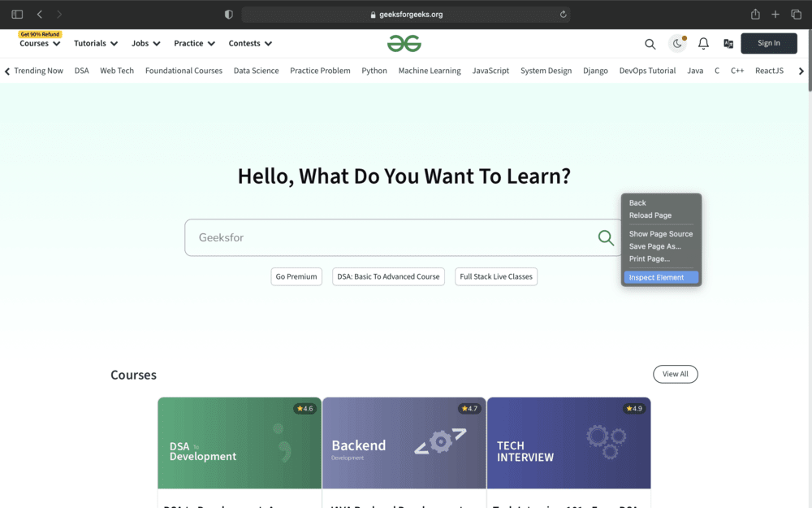
Task: Toggle Safari sidebar icon
Action: [17, 15]
